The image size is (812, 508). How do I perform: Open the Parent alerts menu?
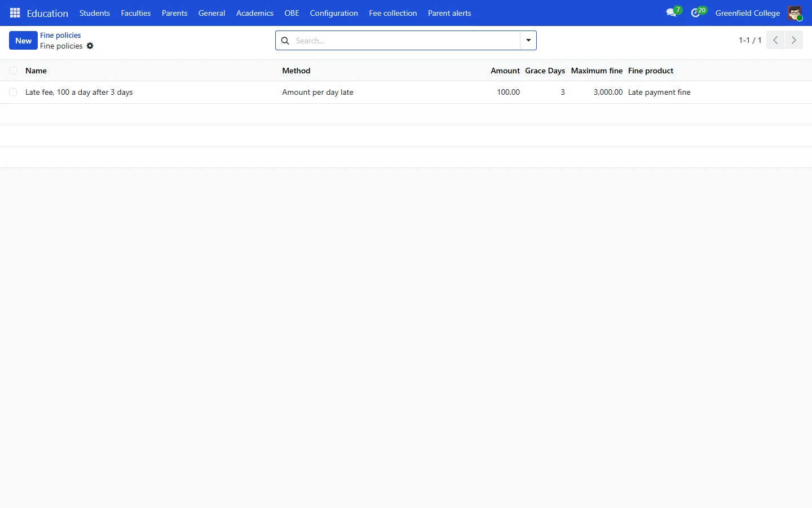[449, 13]
